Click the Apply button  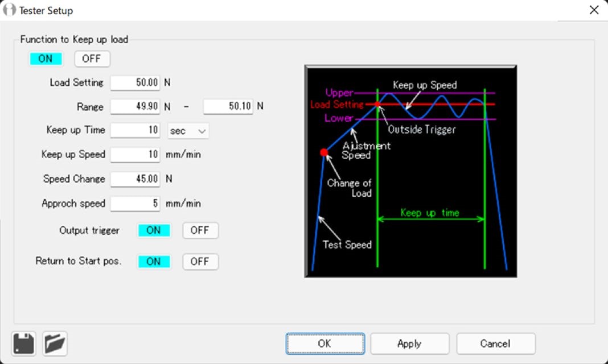[409, 344]
